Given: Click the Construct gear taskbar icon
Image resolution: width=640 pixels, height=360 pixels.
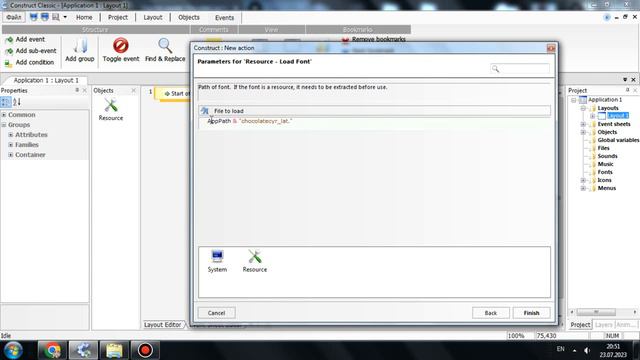Looking at the screenshot, I should click(x=83, y=350).
